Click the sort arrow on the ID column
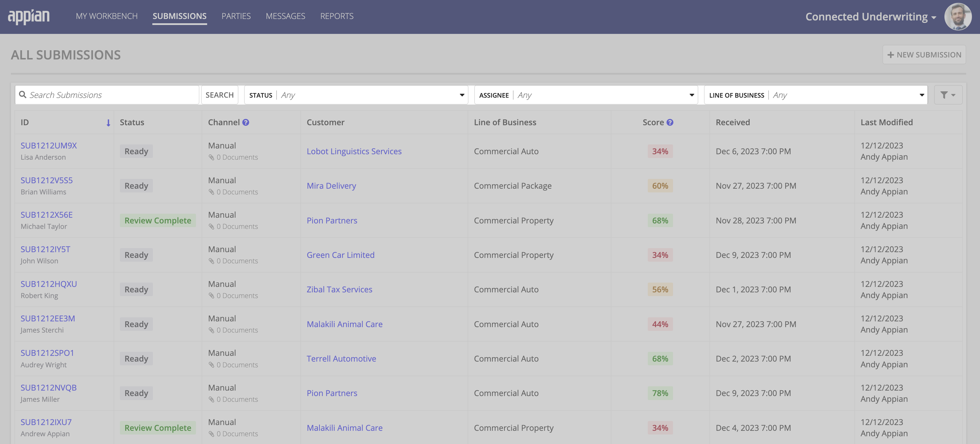 [x=108, y=123]
